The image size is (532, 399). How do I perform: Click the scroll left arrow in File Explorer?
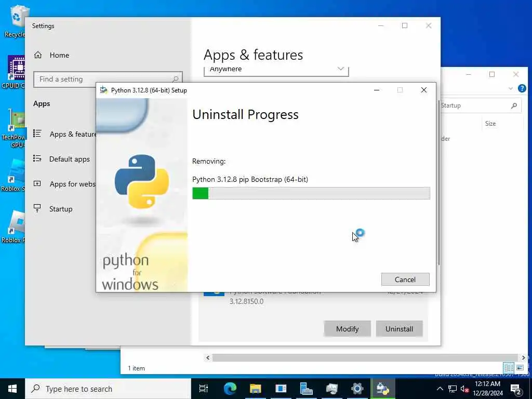pos(208,357)
